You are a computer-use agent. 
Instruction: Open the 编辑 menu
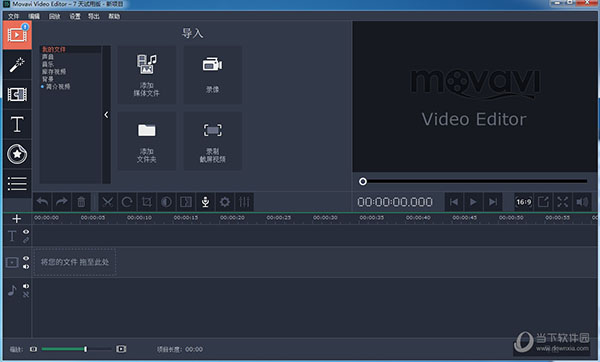(34, 16)
